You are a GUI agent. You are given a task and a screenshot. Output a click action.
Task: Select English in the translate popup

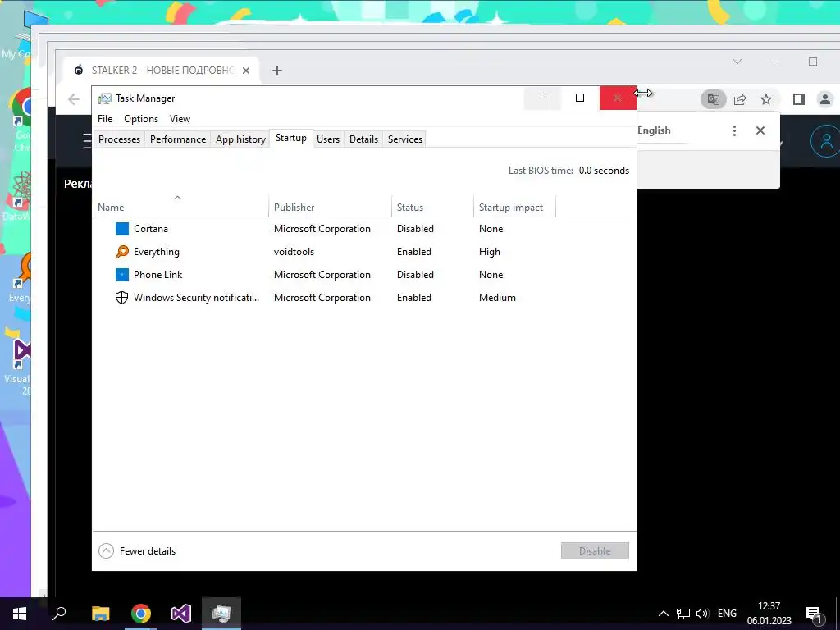654,130
